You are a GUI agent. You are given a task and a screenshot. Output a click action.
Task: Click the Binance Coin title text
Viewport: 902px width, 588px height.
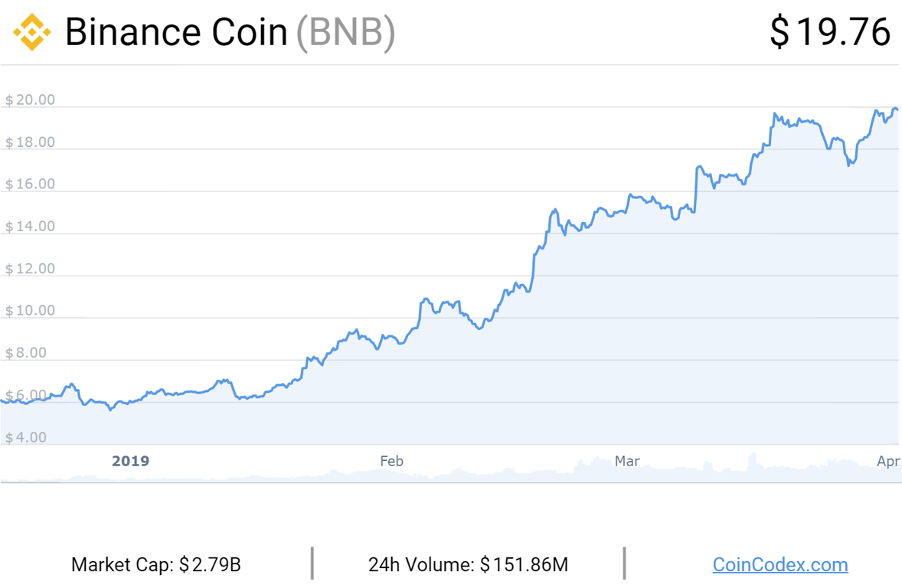tap(176, 32)
